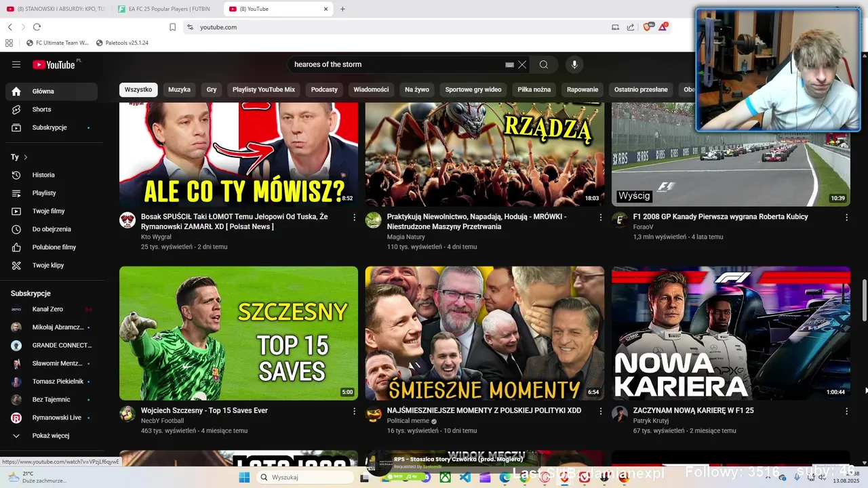868x488 pixels.
Task: Click the NecbY Football channel avatar
Action: pyautogui.click(x=127, y=413)
